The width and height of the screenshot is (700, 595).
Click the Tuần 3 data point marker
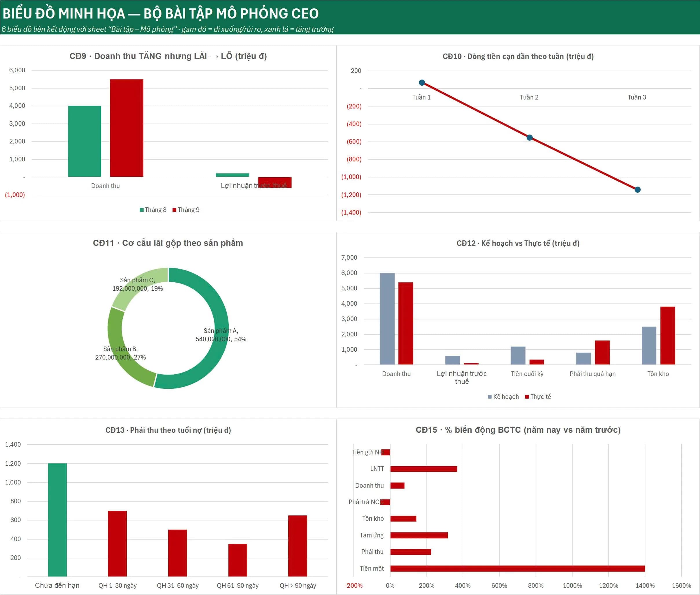pyautogui.click(x=637, y=189)
